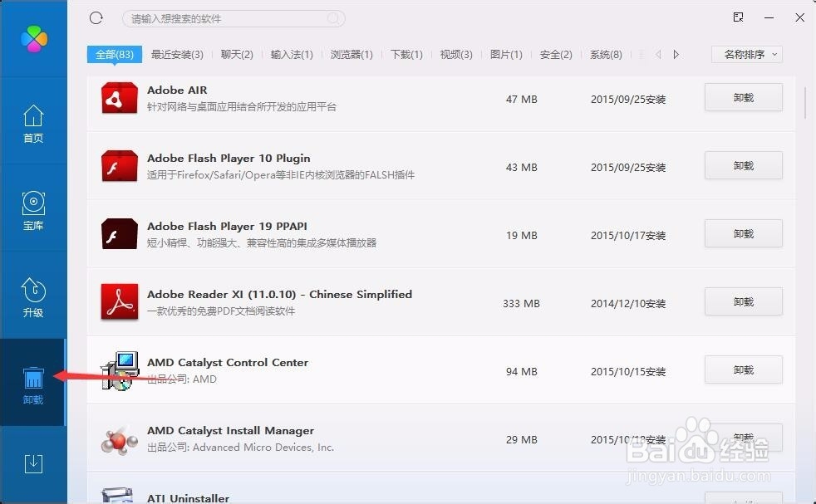
Task: Click the Adobe AIR title text
Action: click(x=177, y=90)
